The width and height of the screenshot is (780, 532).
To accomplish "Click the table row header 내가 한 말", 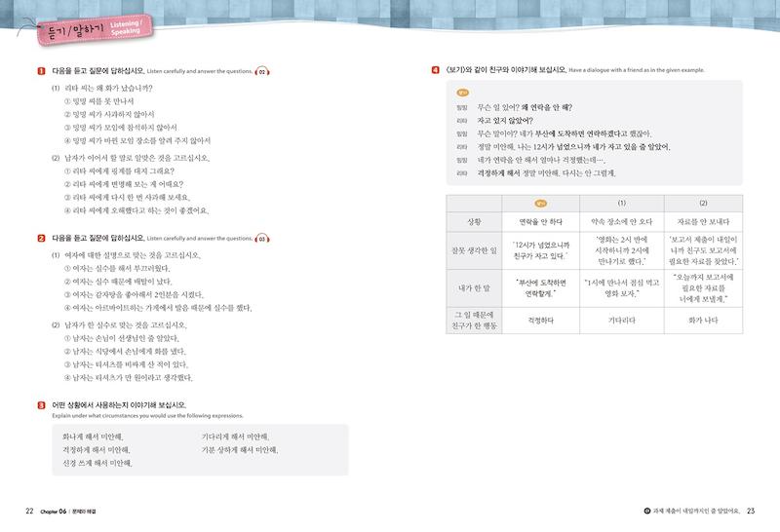I will (475, 288).
